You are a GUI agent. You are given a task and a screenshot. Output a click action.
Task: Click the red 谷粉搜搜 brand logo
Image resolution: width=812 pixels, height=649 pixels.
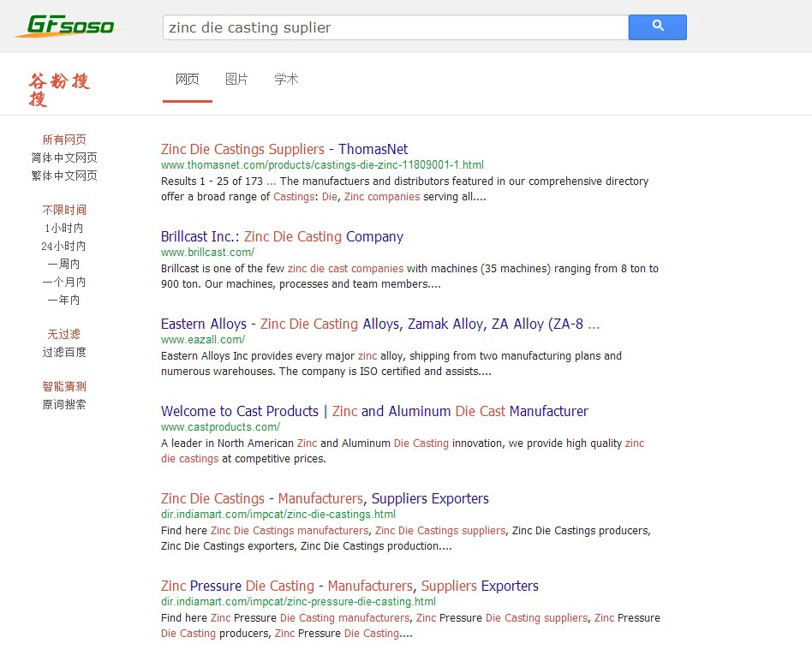point(58,90)
